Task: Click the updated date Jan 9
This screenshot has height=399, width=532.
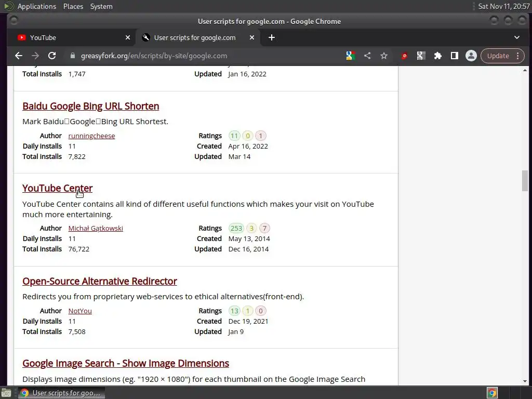Action: 236,332
